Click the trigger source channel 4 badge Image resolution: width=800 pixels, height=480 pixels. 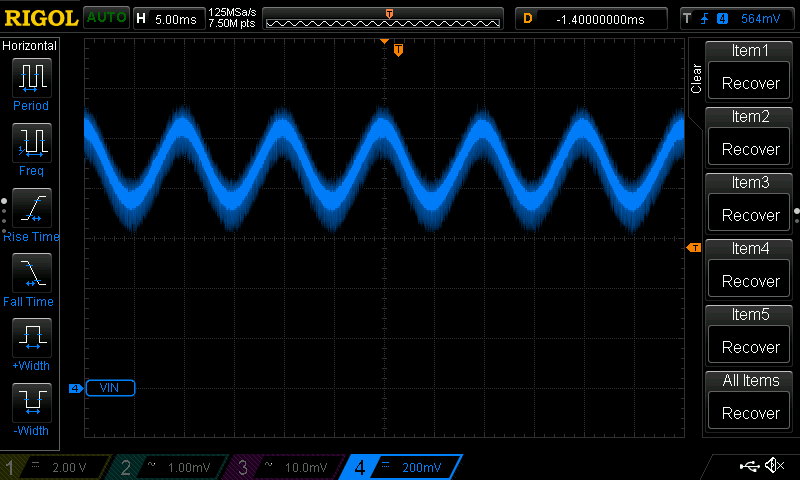(x=722, y=19)
